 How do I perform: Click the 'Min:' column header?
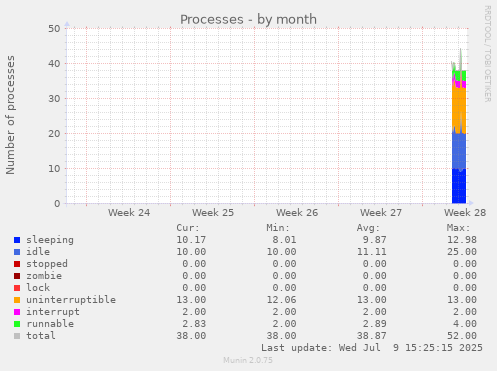pos(278,228)
